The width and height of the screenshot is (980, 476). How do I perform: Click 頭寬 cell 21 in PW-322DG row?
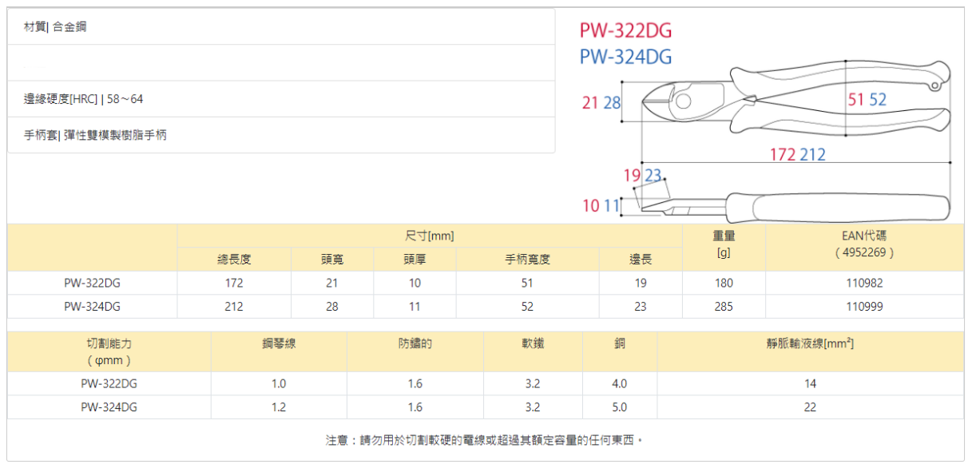[x=332, y=283]
